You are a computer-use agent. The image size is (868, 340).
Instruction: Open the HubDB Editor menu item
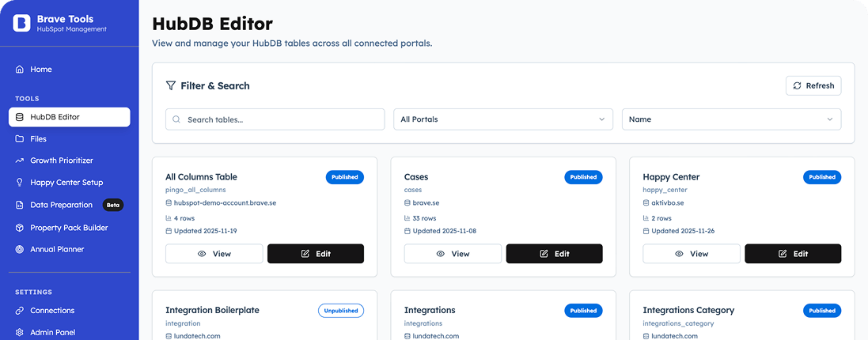point(70,117)
